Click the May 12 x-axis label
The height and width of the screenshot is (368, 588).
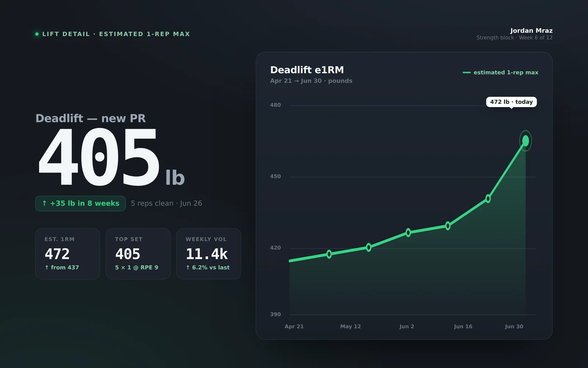coord(351,326)
